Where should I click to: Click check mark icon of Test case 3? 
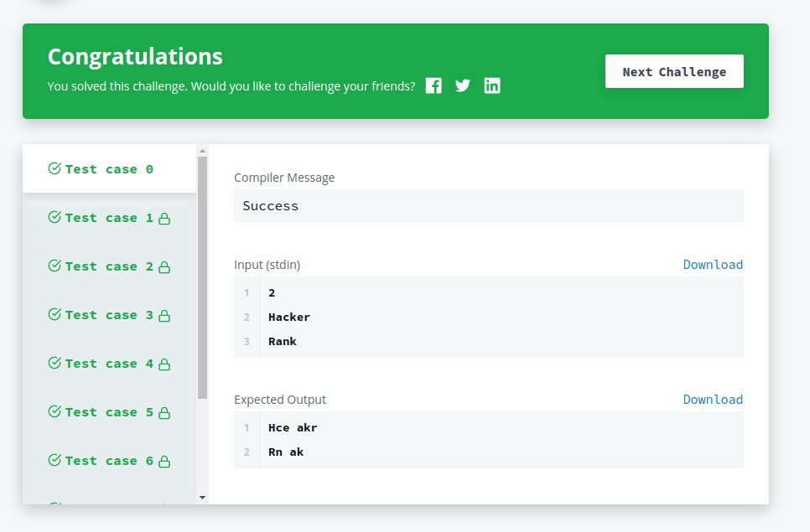[55, 313]
